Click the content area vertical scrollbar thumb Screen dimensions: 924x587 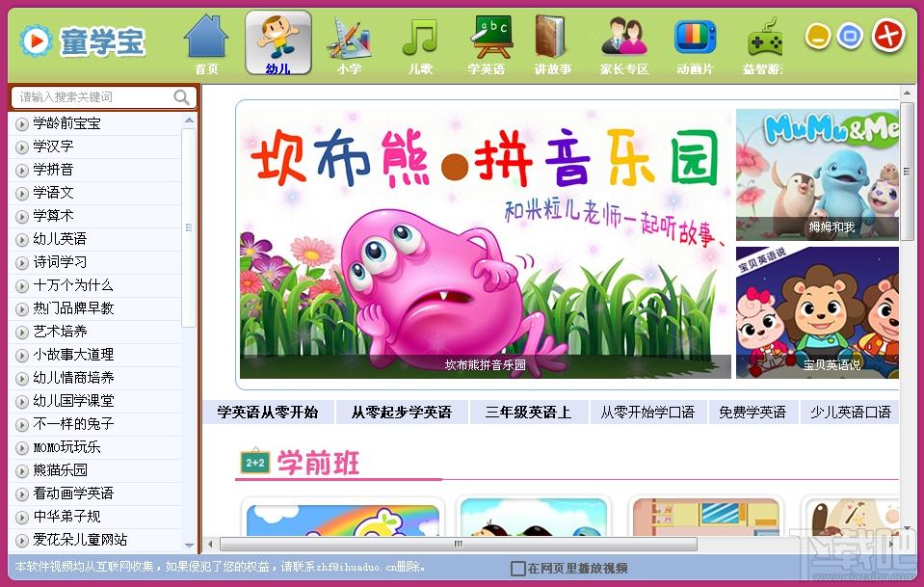coord(907,171)
